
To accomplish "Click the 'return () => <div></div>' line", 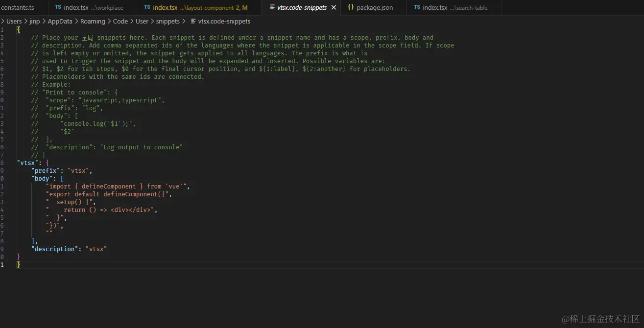I will click(101, 210).
